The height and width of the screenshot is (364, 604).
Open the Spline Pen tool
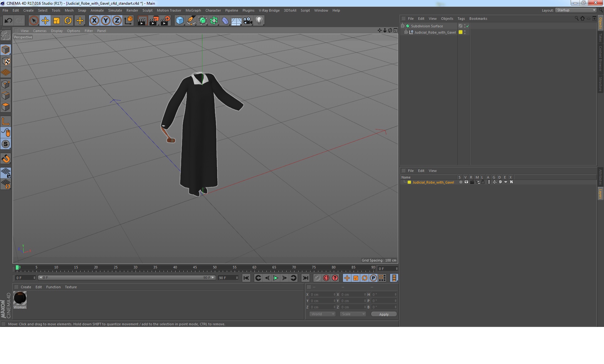point(191,21)
